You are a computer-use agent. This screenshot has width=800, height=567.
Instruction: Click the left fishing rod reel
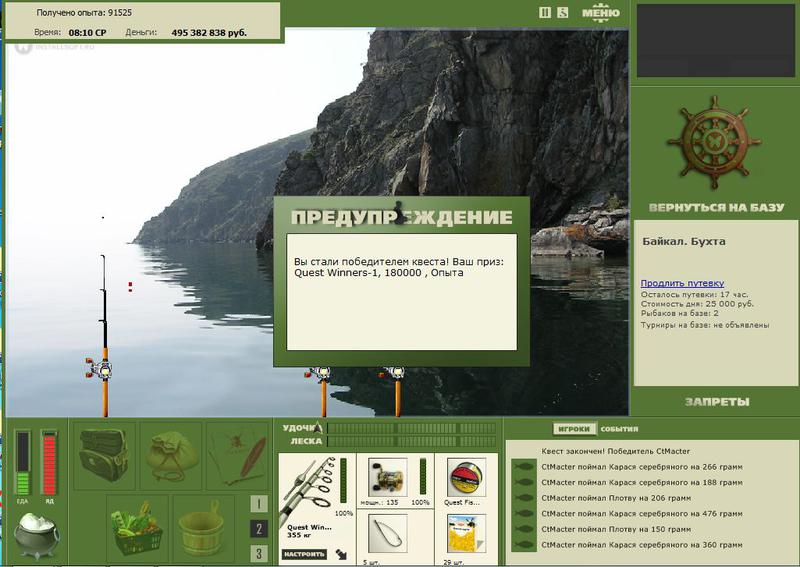[100, 369]
